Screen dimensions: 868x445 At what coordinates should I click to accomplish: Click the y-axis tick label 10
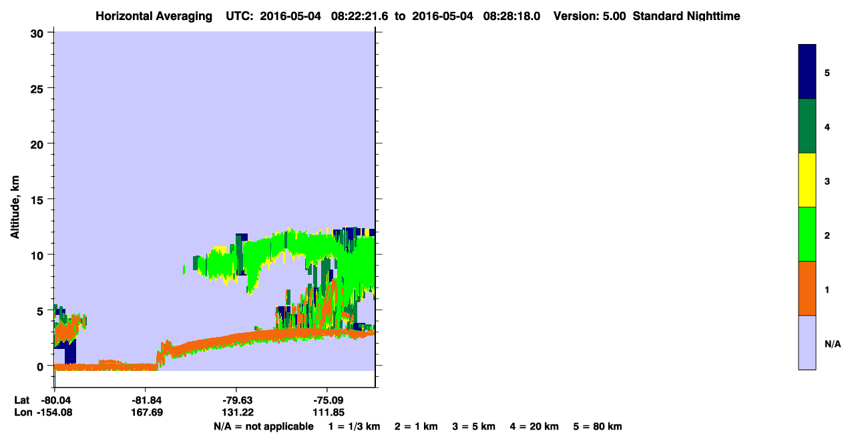pos(38,255)
